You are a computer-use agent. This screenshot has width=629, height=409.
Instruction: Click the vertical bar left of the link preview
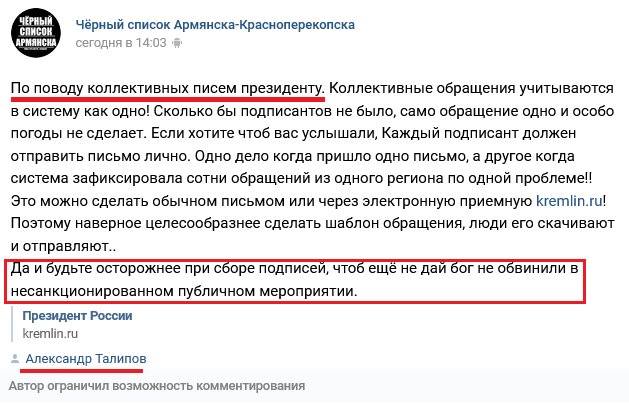12,324
